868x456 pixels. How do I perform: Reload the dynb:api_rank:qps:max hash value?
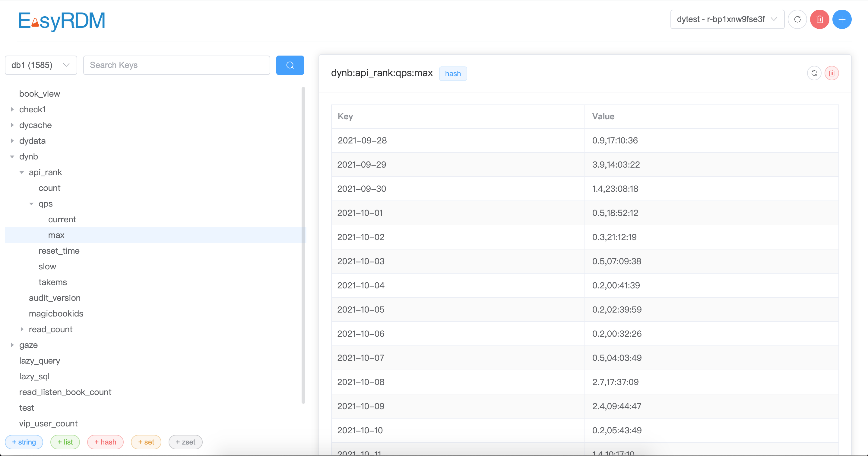pos(814,73)
